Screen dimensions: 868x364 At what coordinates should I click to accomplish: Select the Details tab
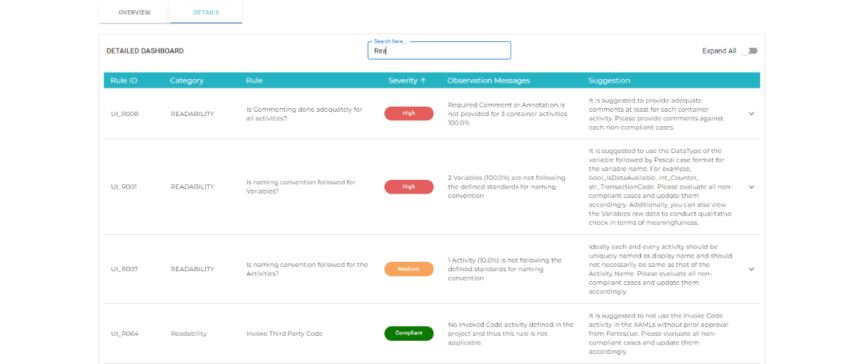pyautogui.click(x=206, y=12)
